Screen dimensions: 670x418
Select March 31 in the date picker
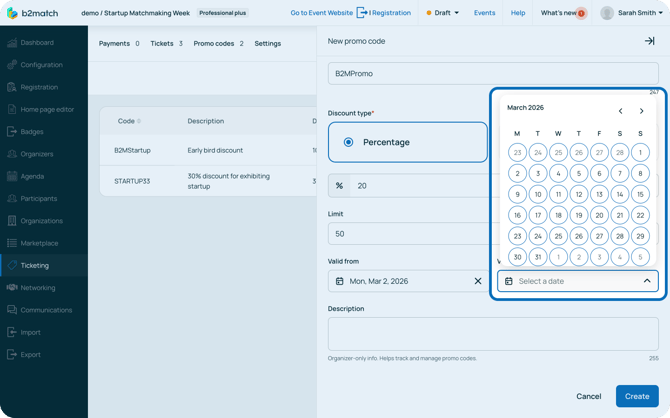click(x=538, y=257)
